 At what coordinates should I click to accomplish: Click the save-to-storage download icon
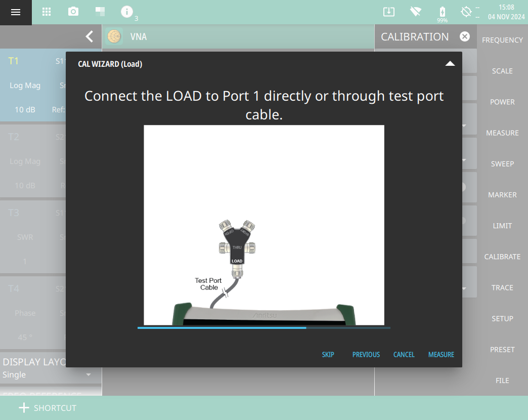pyautogui.click(x=388, y=12)
